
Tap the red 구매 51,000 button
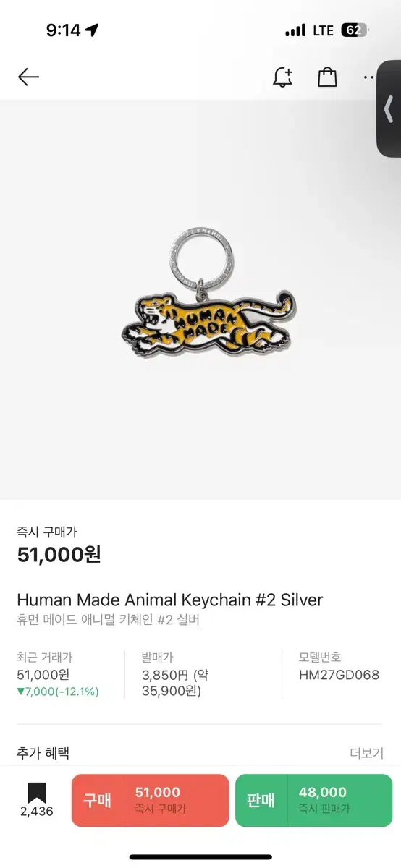coord(150,801)
